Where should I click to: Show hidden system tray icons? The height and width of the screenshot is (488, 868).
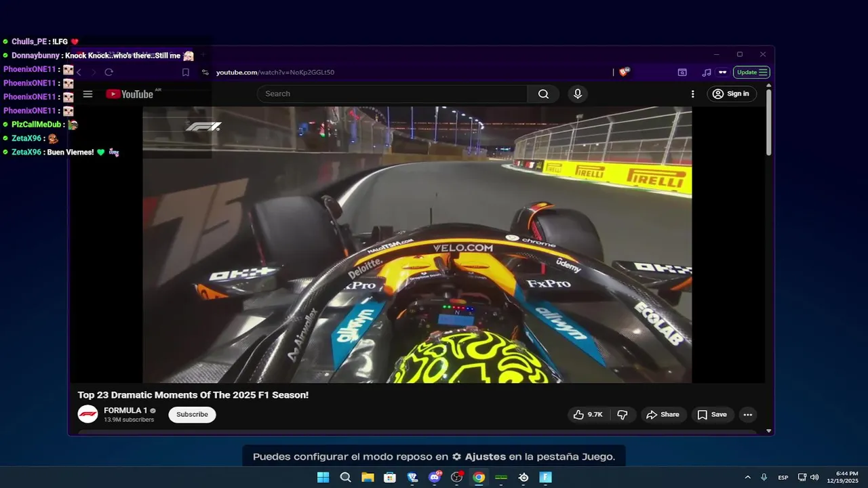click(747, 477)
